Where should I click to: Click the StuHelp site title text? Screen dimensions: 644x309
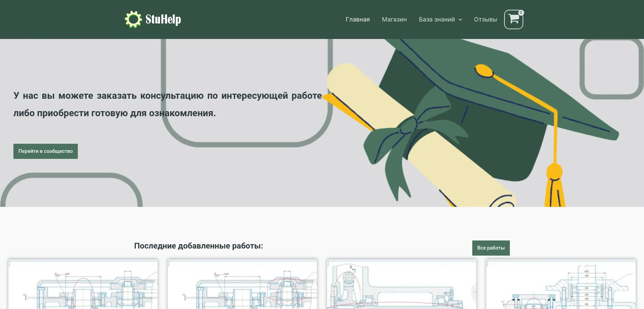(163, 19)
